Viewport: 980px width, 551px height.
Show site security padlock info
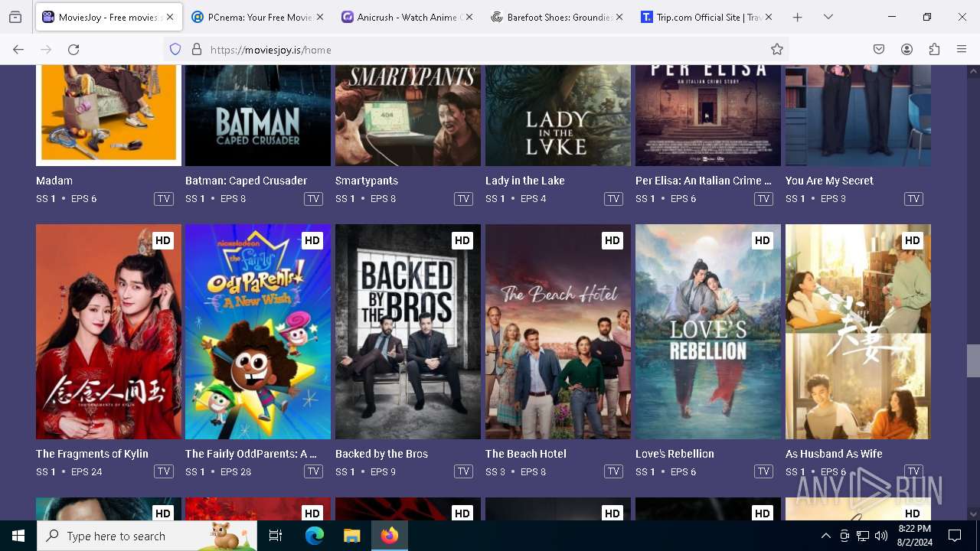click(x=197, y=49)
